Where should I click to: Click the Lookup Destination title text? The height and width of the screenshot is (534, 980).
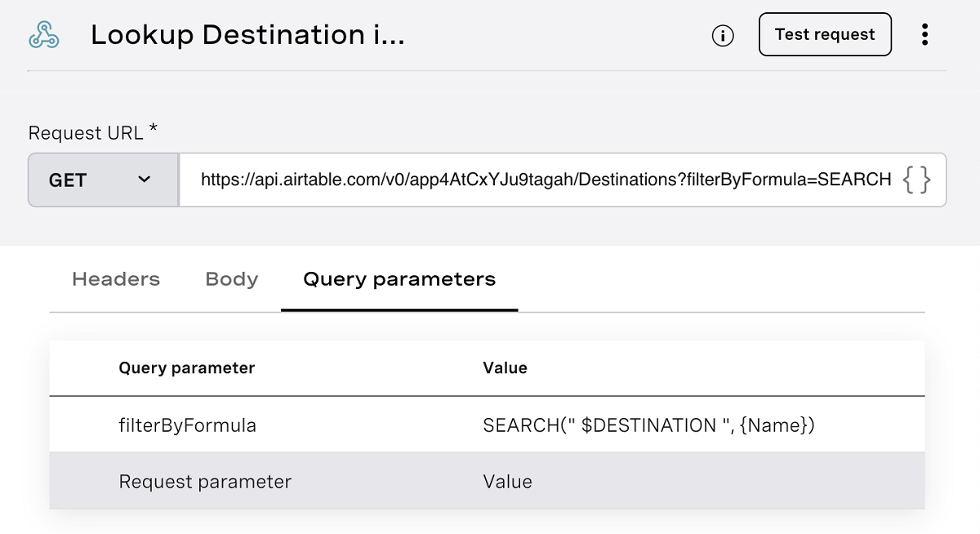tap(247, 35)
